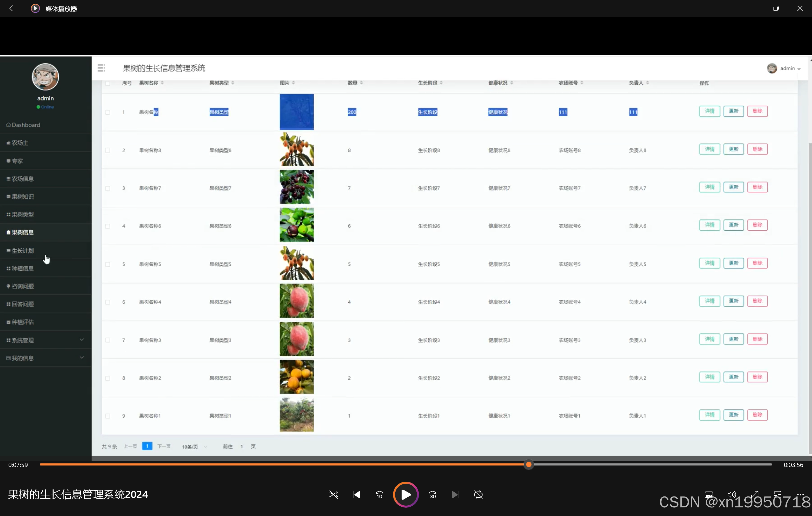Open 果树知识 in the sidebar
This screenshot has width=812, height=516.
coord(46,197)
